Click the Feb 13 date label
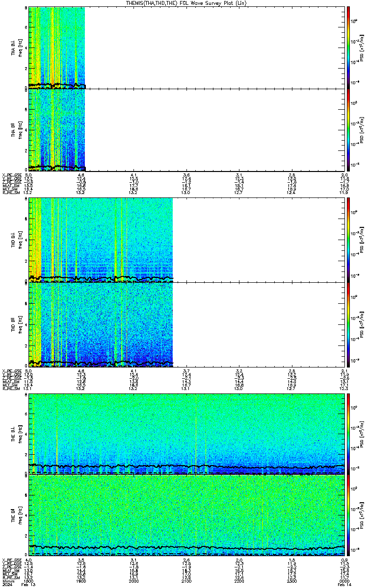The width and height of the screenshot is (368, 588). click(29, 585)
